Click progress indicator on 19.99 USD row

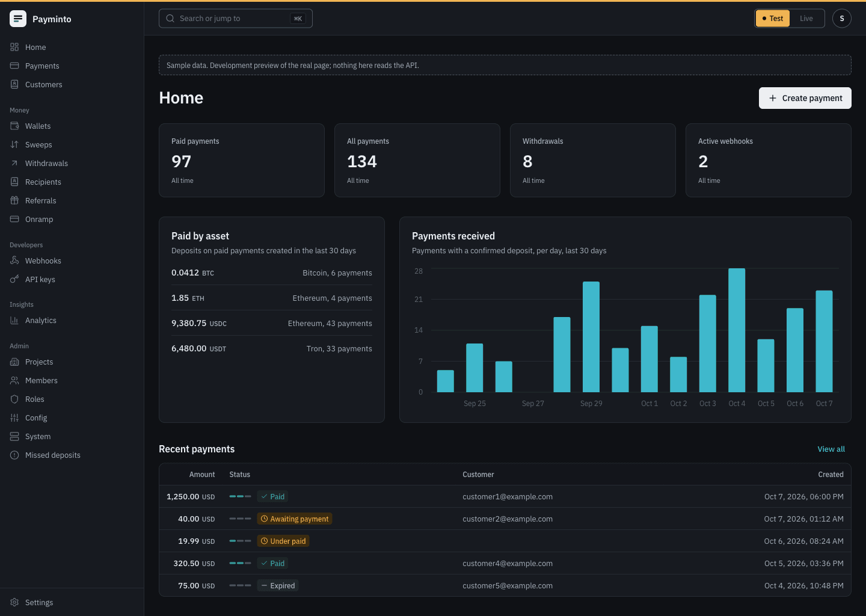point(240,541)
